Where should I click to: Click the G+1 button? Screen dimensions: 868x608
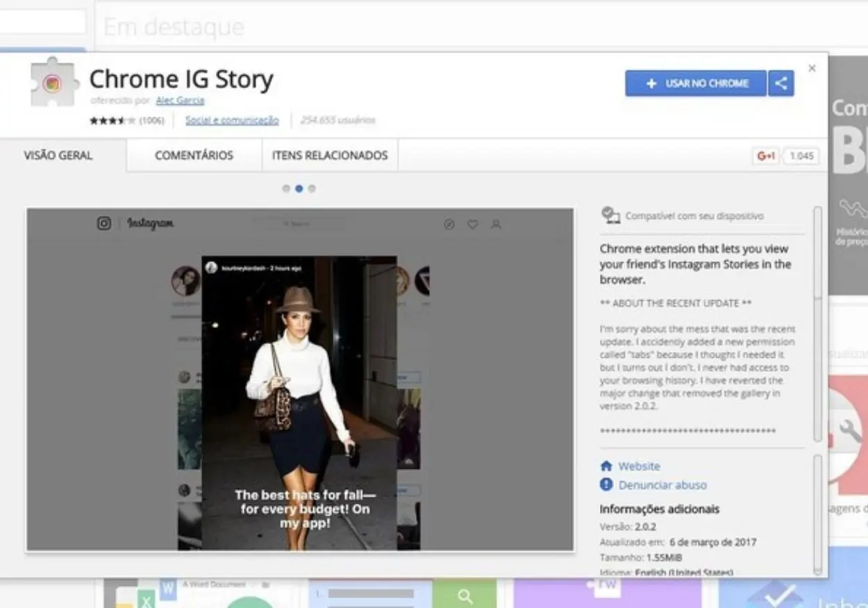point(766,155)
